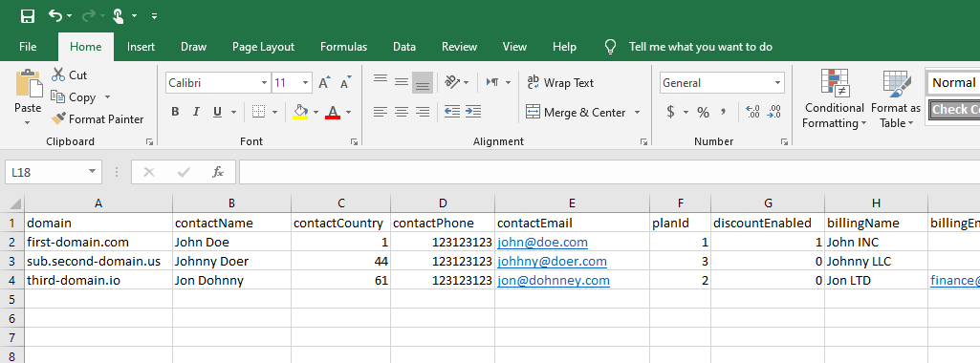The width and height of the screenshot is (980, 363).
Task: Switch to the Page Layout tab
Action: [263, 47]
